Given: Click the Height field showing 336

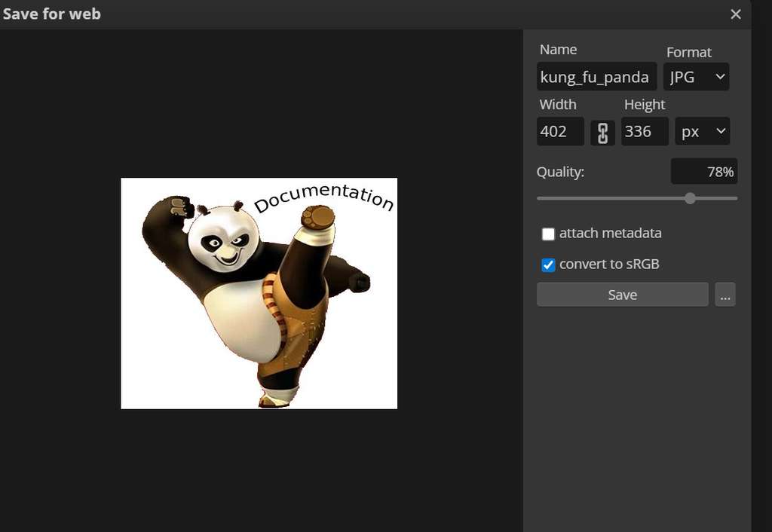Looking at the screenshot, I should (645, 131).
